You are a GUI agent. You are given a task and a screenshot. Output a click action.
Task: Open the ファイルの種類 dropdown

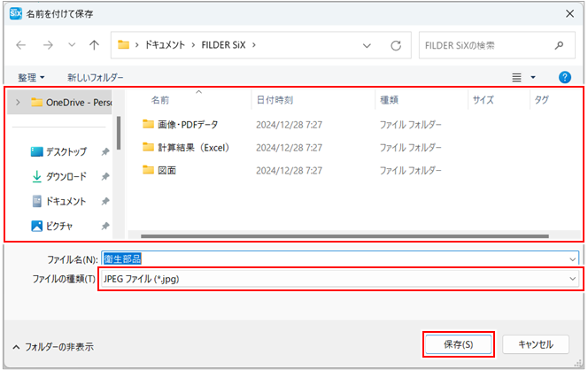point(342,279)
